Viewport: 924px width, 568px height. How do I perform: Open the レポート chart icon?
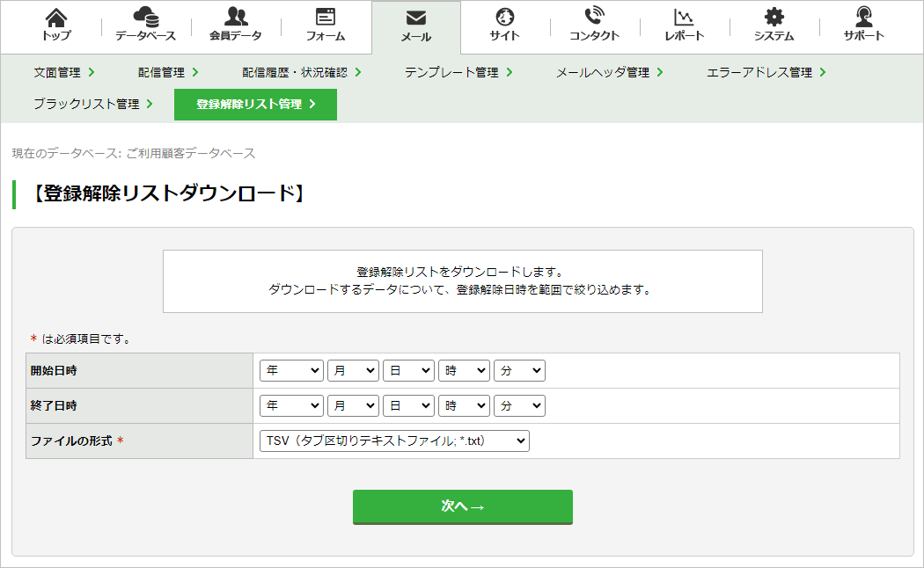684,17
